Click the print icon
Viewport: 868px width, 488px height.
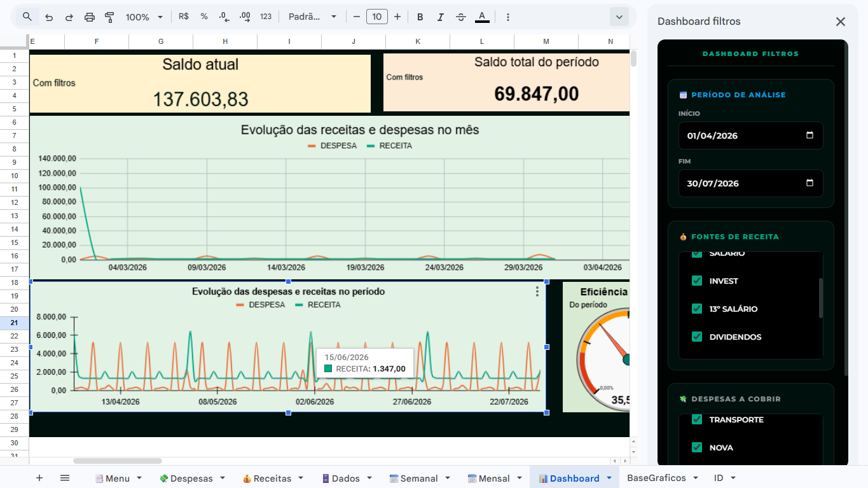tap(90, 17)
